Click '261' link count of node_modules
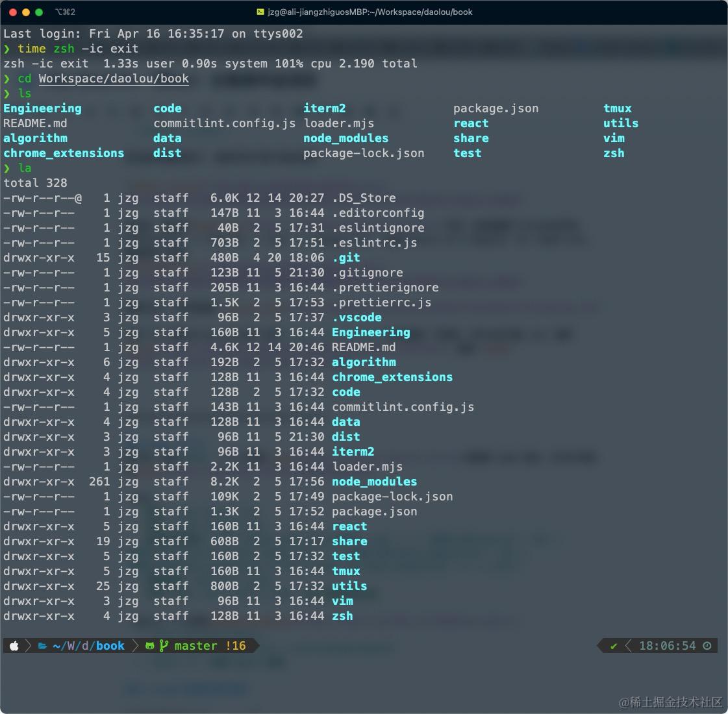The width and height of the screenshot is (728, 714). (x=99, y=482)
